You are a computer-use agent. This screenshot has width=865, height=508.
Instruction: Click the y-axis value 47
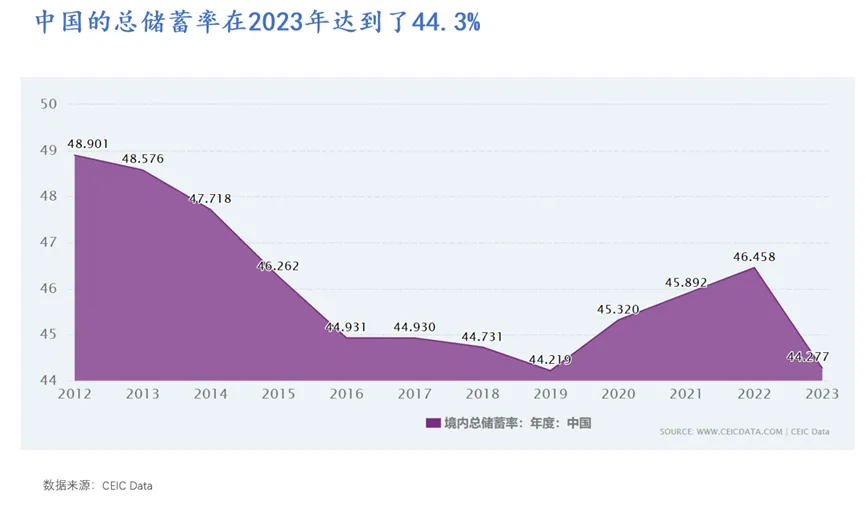[x=49, y=242]
